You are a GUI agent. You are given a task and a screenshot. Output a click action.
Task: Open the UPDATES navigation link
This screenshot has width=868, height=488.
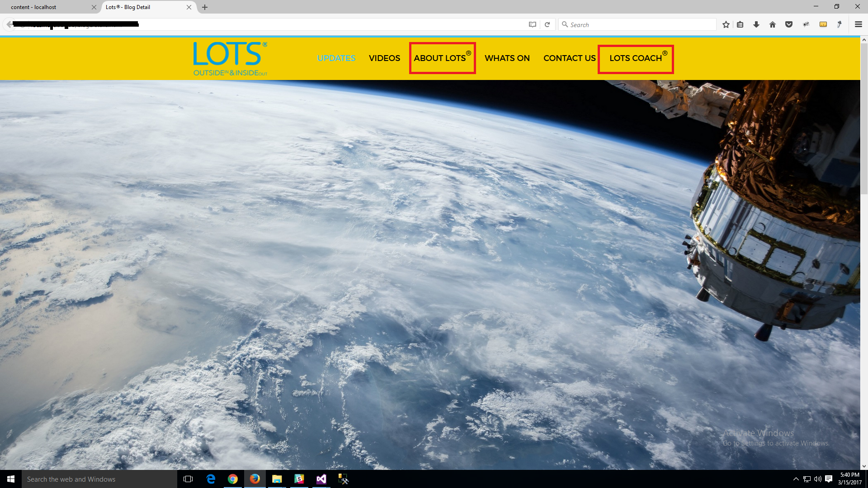[336, 58]
